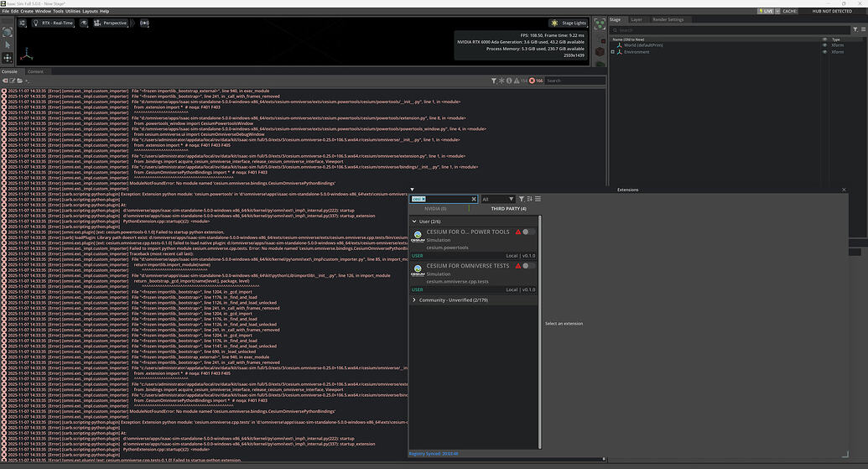
Task: Open the Perspective camera dropdown
Action: click(110, 23)
